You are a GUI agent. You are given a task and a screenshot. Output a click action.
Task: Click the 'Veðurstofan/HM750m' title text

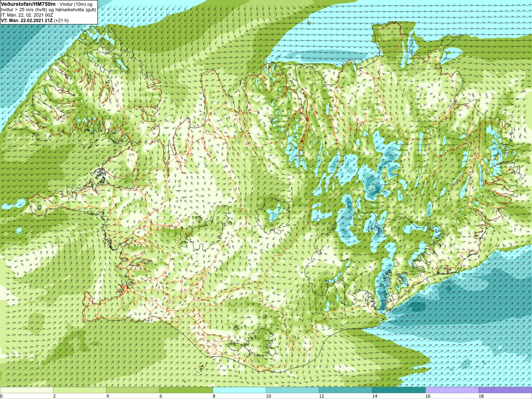click(28, 4)
